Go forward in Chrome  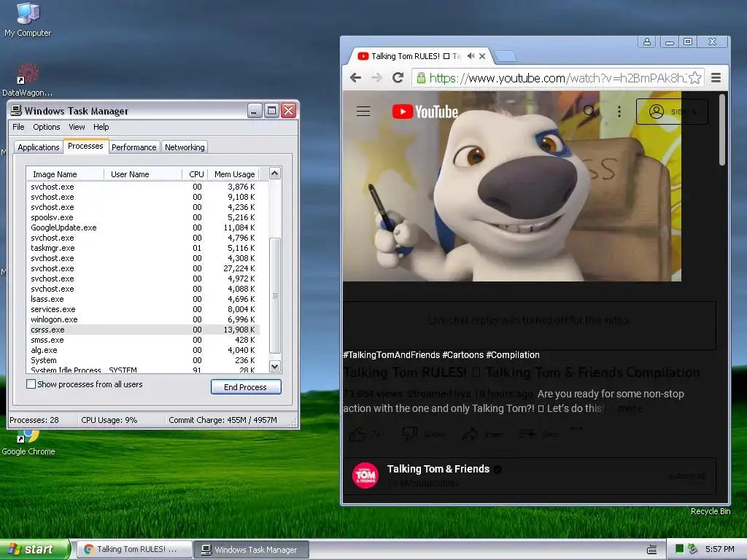[x=376, y=77]
